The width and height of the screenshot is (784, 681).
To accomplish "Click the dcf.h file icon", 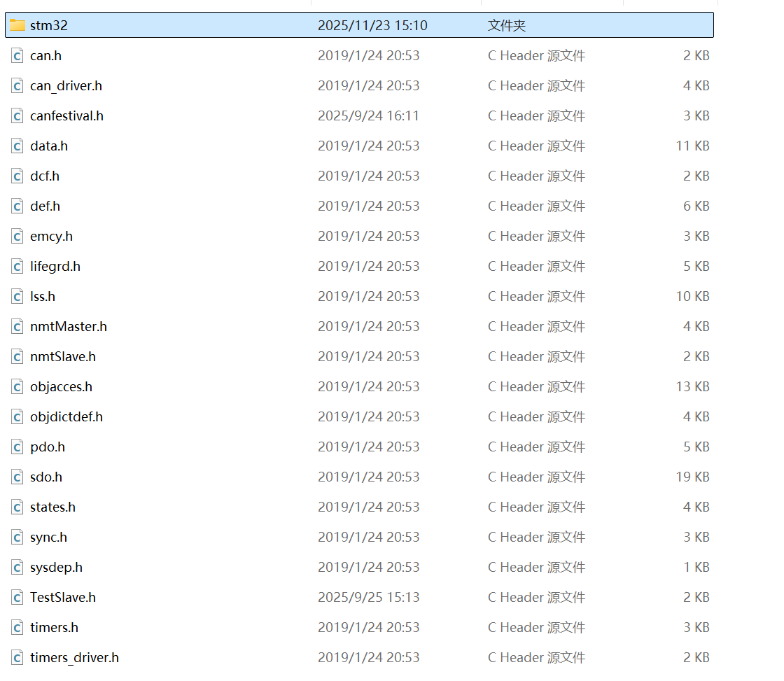I will [17, 176].
